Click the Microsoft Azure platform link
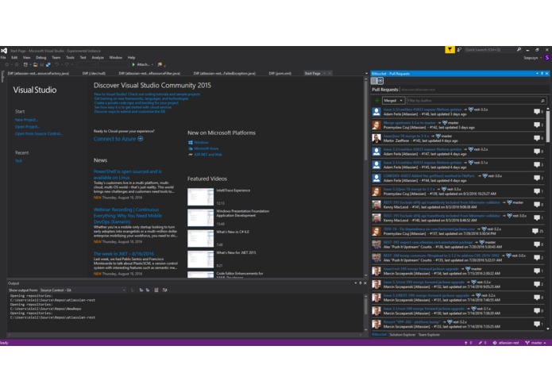The image size is (552, 392). tap(206, 148)
